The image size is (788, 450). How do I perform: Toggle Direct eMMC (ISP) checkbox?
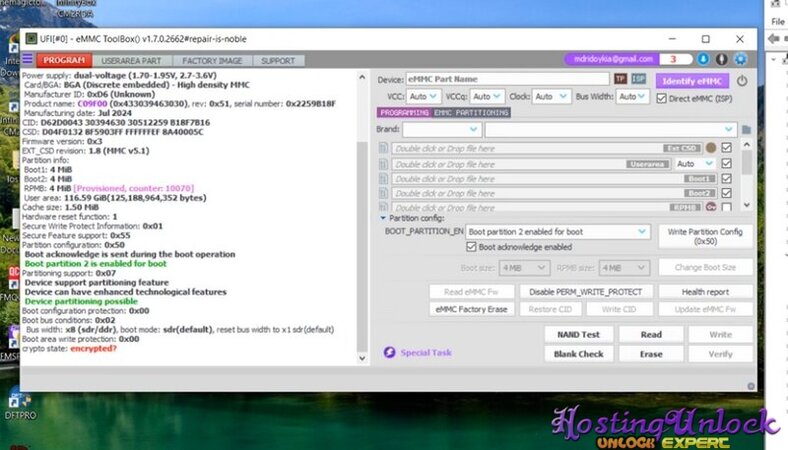661,98
